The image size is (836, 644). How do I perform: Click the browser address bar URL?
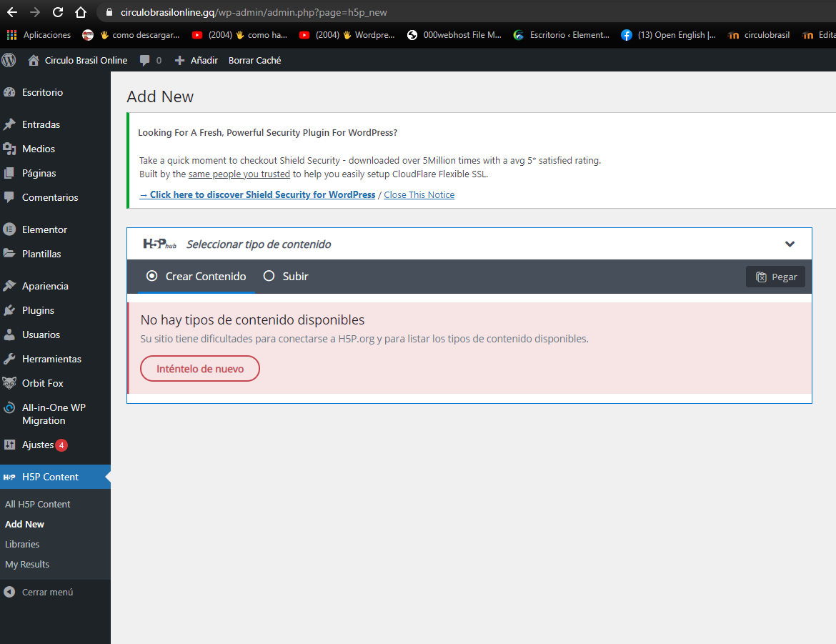[x=254, y=12]
